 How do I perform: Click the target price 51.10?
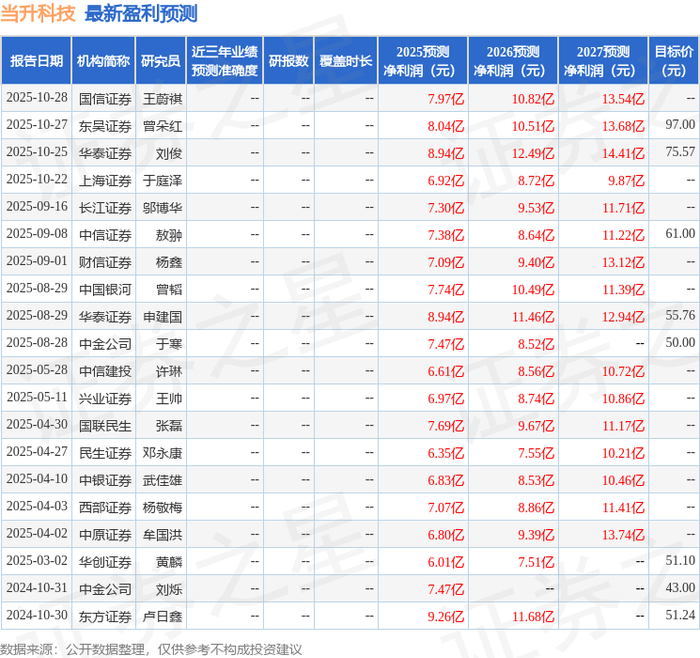(680, 560)
